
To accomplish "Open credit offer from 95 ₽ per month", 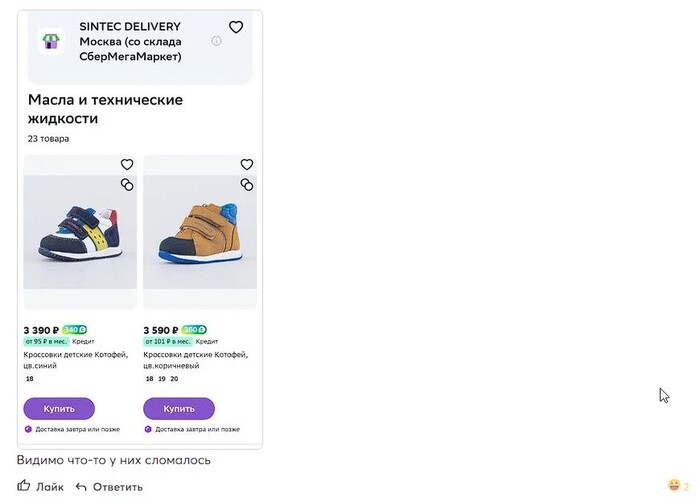I will (x=45, y=341).
